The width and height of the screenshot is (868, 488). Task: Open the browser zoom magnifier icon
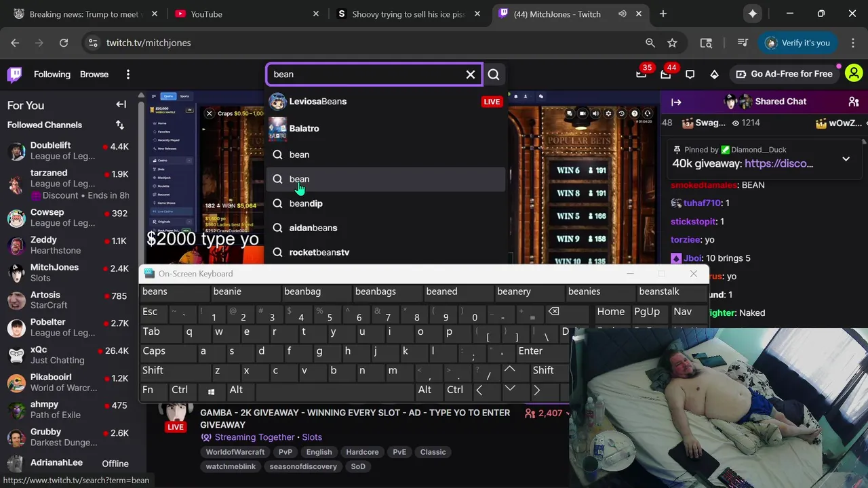tap(650, 43)
